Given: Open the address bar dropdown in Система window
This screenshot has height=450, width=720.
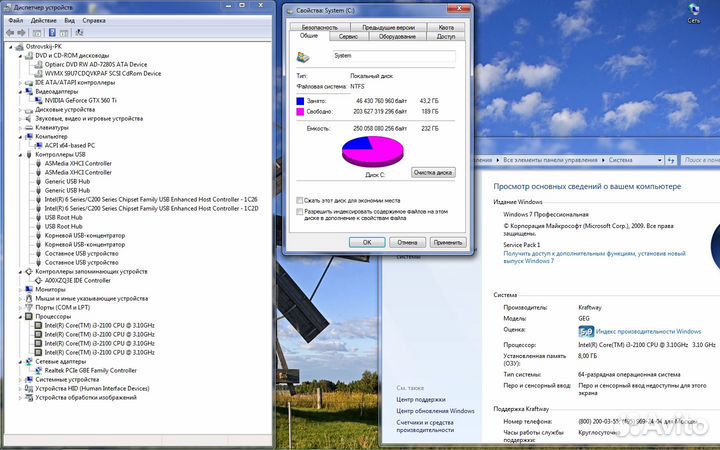Looking at the screenshot, I should (659, 160).
